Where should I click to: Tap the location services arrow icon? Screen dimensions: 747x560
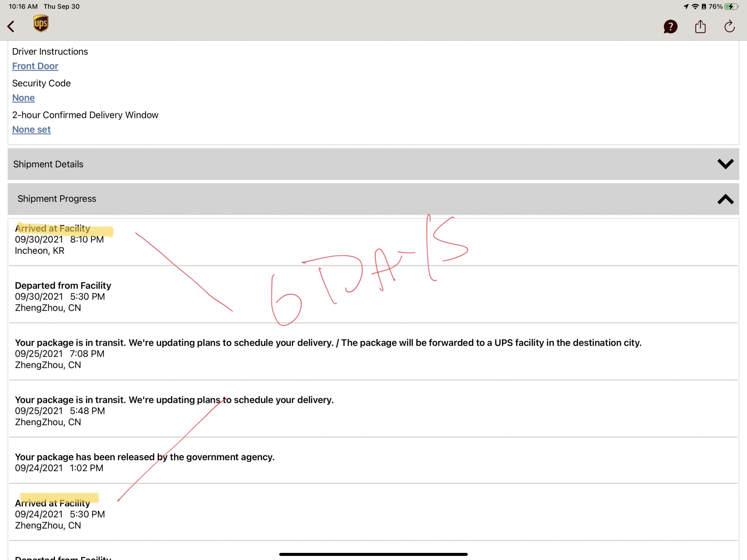686,6
